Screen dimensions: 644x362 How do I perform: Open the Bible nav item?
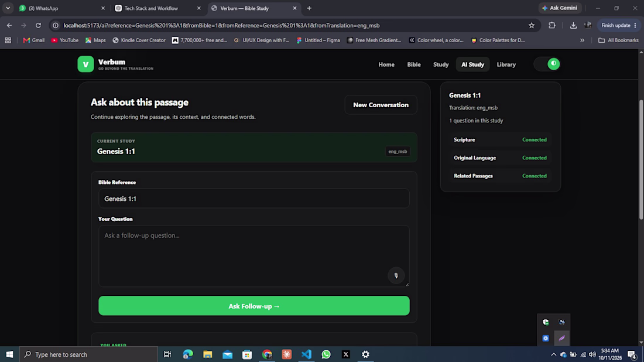click(413, 64)
